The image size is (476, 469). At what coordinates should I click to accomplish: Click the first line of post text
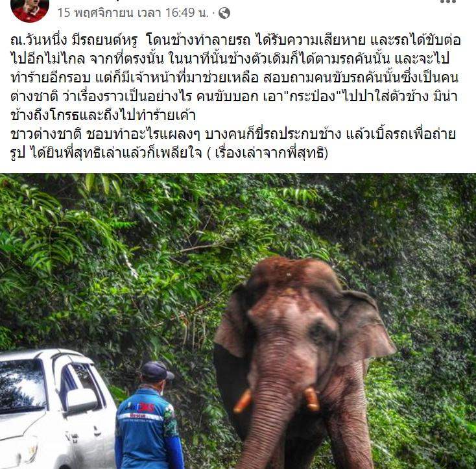(235, 40)
